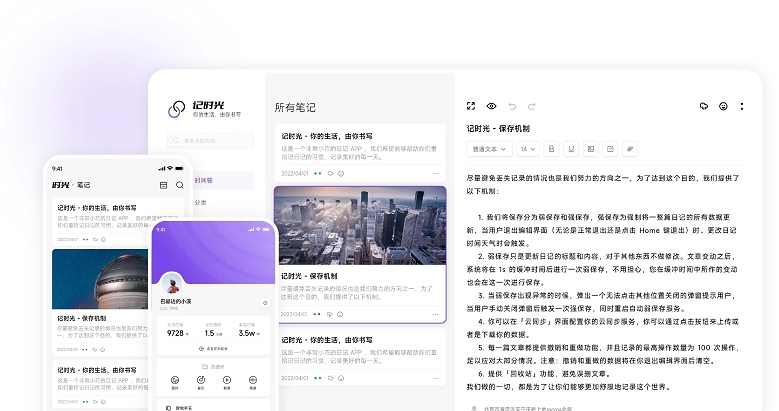
Task: Open the 音乐 music icon on profile phone
Action: click(x=201, y=382)
